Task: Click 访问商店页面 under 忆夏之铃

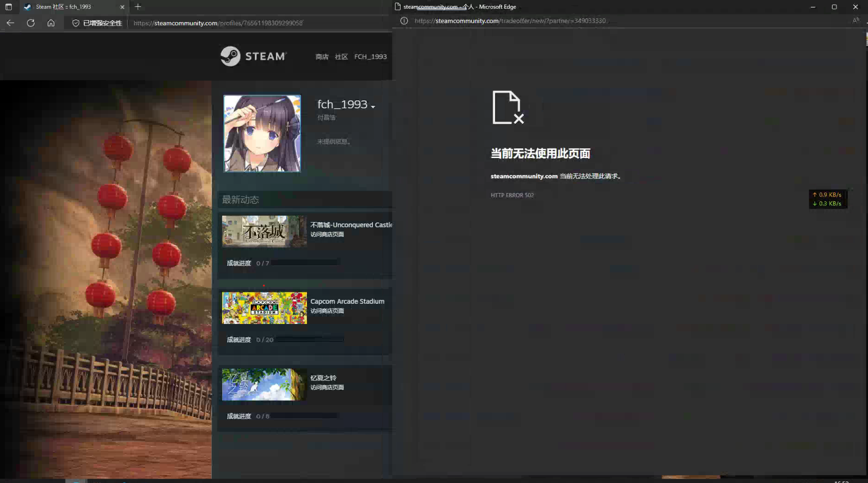Action: click(327, 387)
